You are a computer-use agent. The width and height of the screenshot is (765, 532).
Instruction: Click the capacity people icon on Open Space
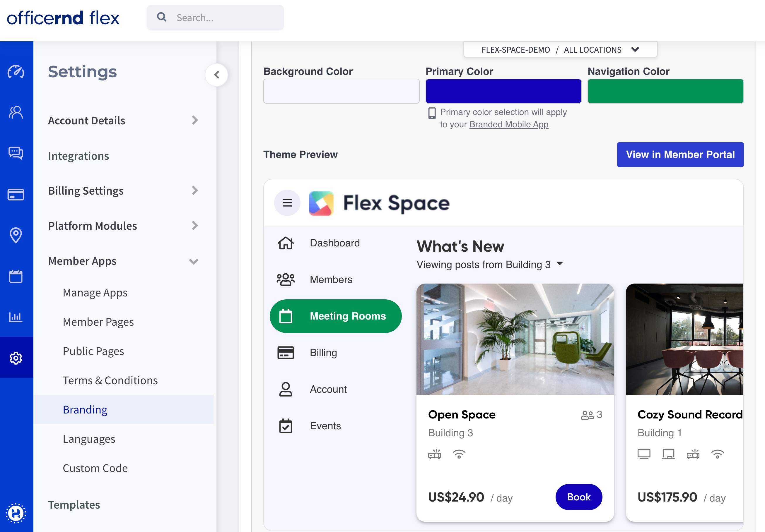[x=587, y=415]
